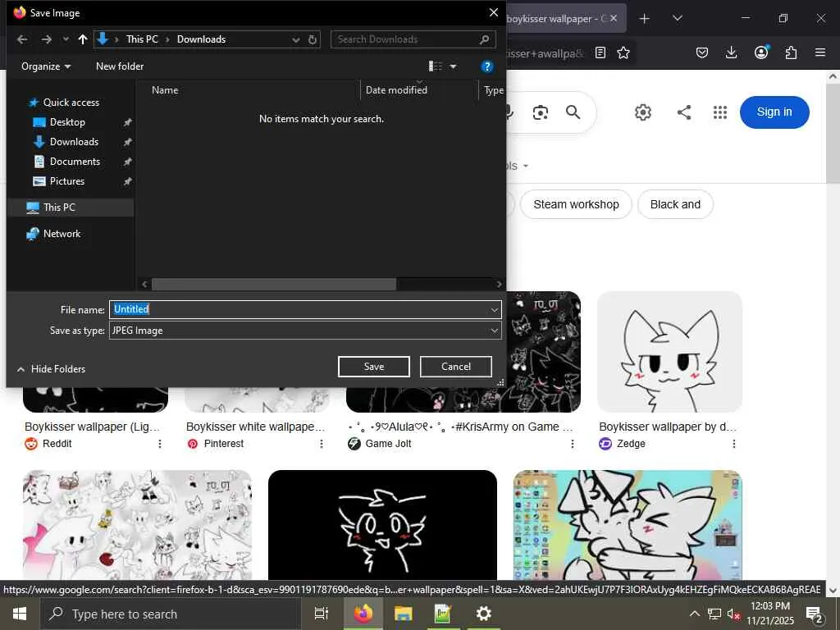Screen dimensions: 840x630
Task: Search by image camera icon in Google
Action: [540, 112]
